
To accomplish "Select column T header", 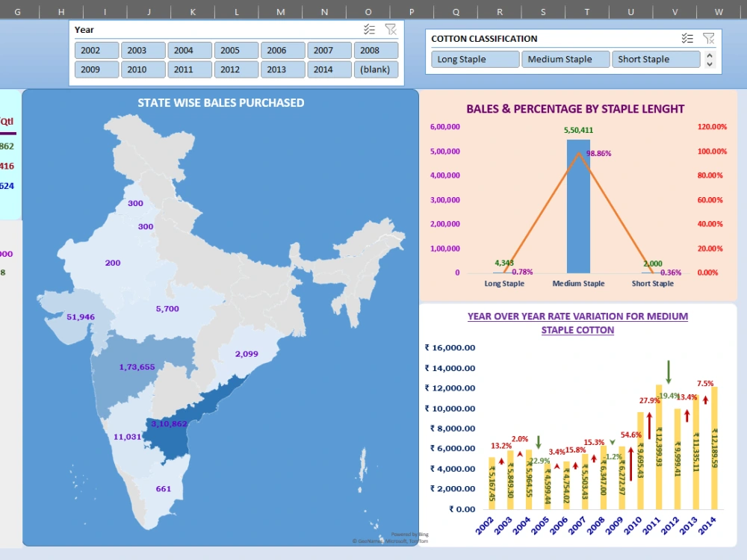I will click(587, 11).
